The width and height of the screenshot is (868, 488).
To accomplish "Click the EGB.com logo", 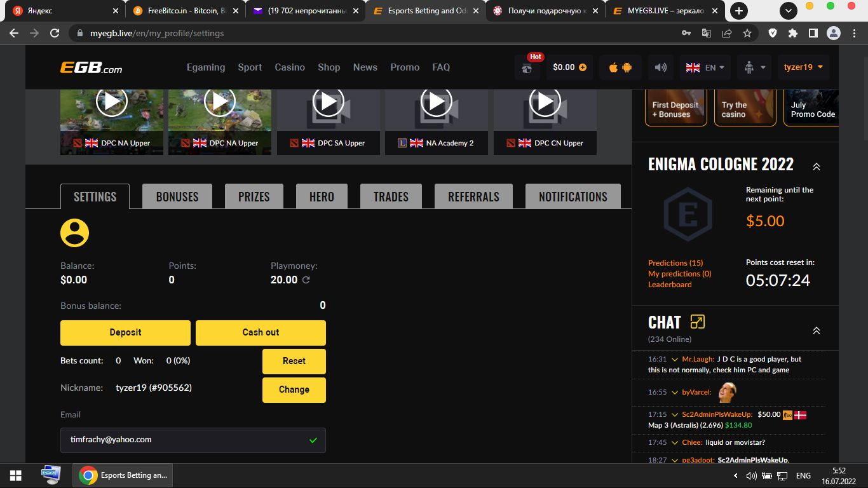I will tap(91, 67).
